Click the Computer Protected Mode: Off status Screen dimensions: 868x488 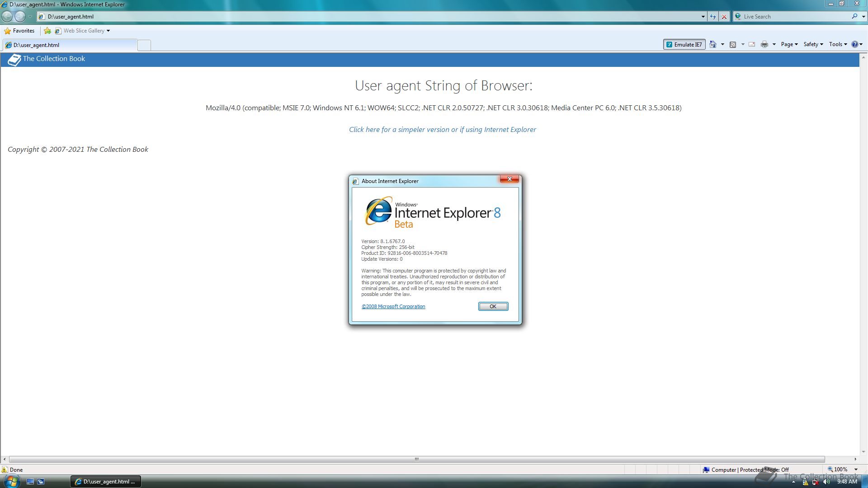(x=746, y=470)
